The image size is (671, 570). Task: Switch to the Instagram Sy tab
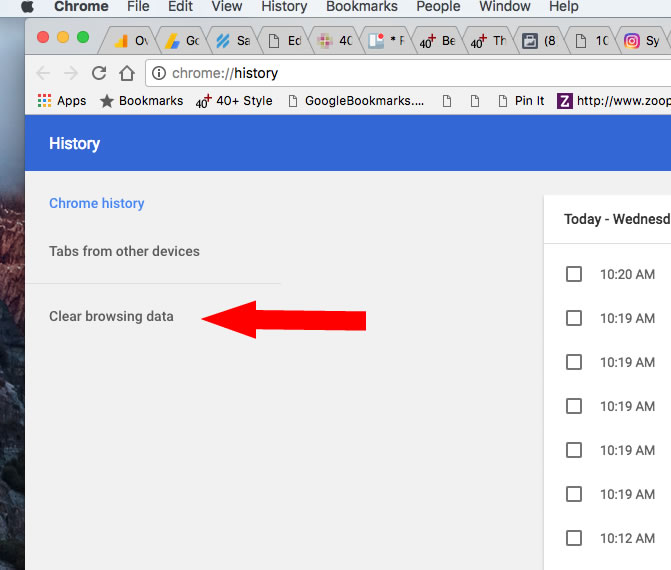[x=643, y=41]
